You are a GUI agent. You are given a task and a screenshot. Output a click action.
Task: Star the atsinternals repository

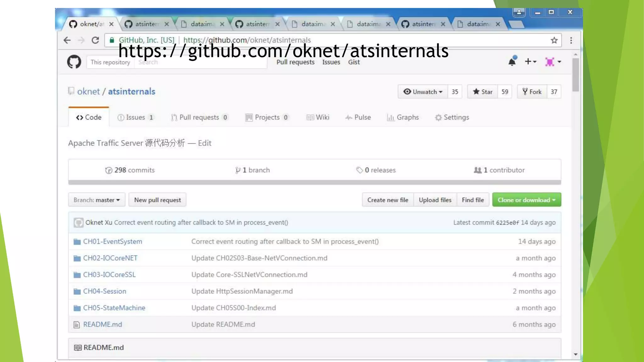pos(483,92)
